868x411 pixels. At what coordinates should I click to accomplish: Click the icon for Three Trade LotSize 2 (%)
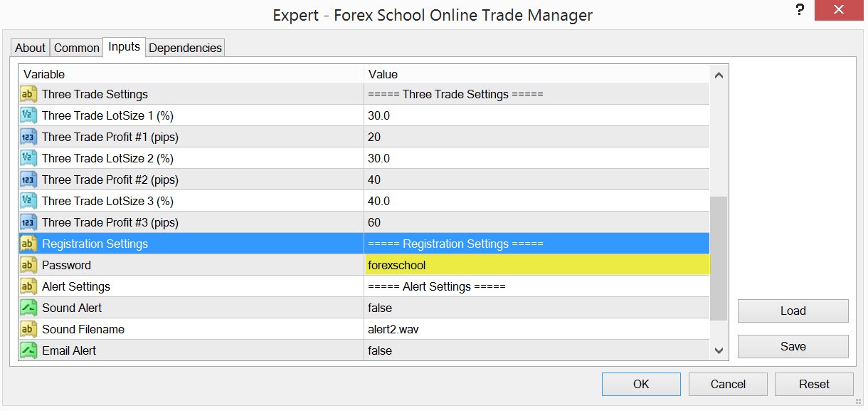pos(28,158)
